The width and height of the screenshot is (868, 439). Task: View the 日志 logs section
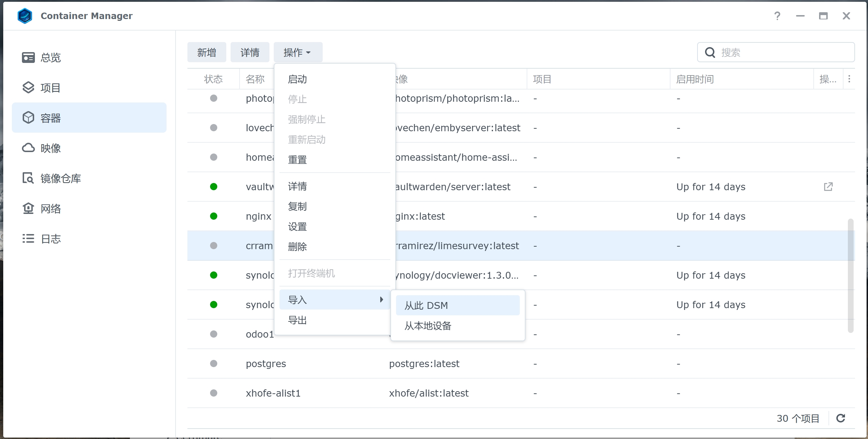point(50,239)
